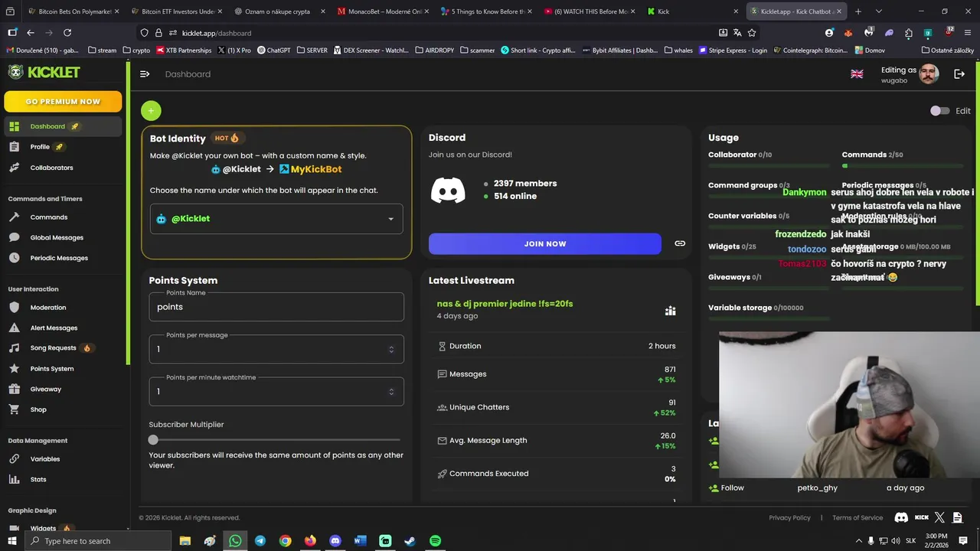Click the Kicklet logo in sidebar
Image resolution: width=980 pixels, height=551 pixels.
(x=44, y=72)
